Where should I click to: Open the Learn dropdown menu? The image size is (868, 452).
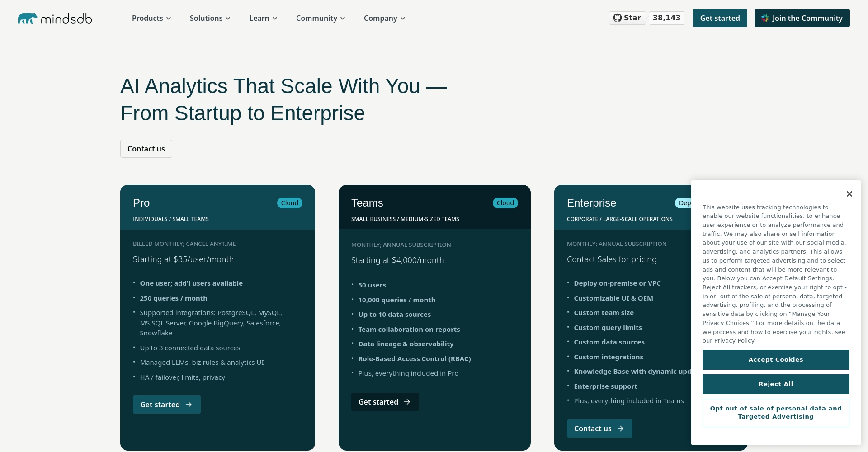point(263,18)
